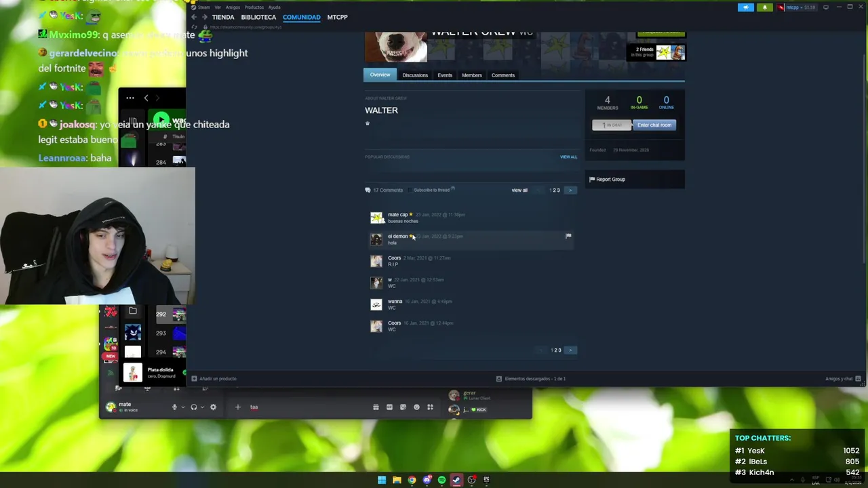868x488 pixels.
Task: Open Steam from the taskbar
Action: click(456, 480)
